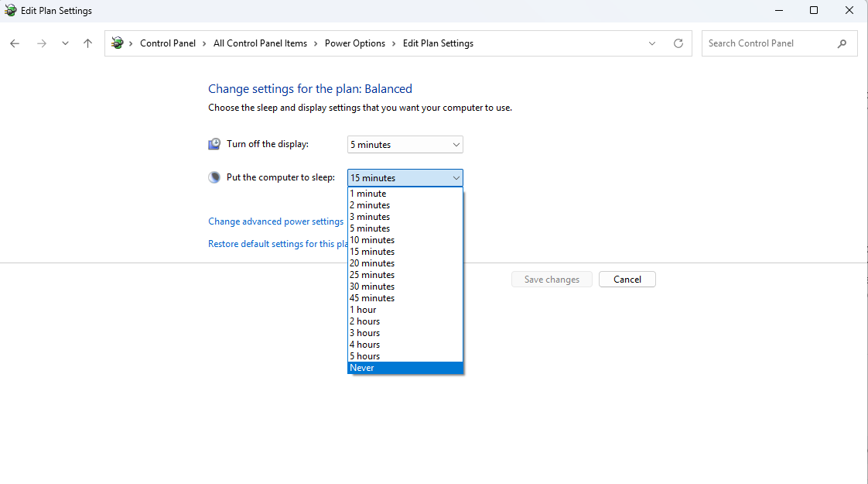Click the chevron before the Control Panel breadcrumb
Viewport: 868px width, 484px height.
[132, 43]
